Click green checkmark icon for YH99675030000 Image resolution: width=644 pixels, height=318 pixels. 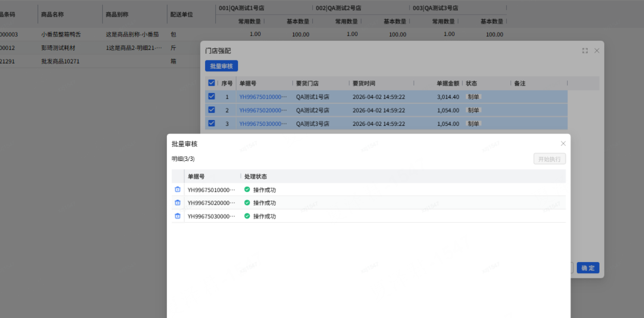[x=247, y=216]
